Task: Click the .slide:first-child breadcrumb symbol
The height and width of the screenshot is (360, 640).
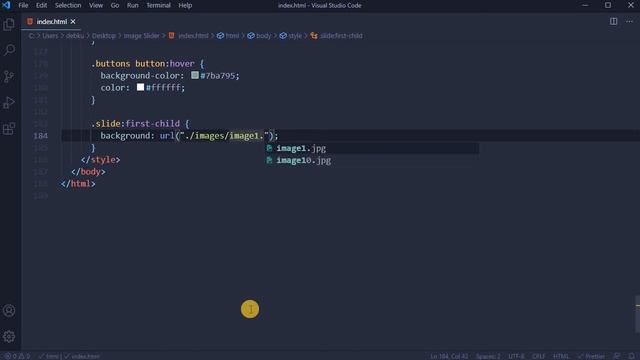Action: click(x=337, y=36)
